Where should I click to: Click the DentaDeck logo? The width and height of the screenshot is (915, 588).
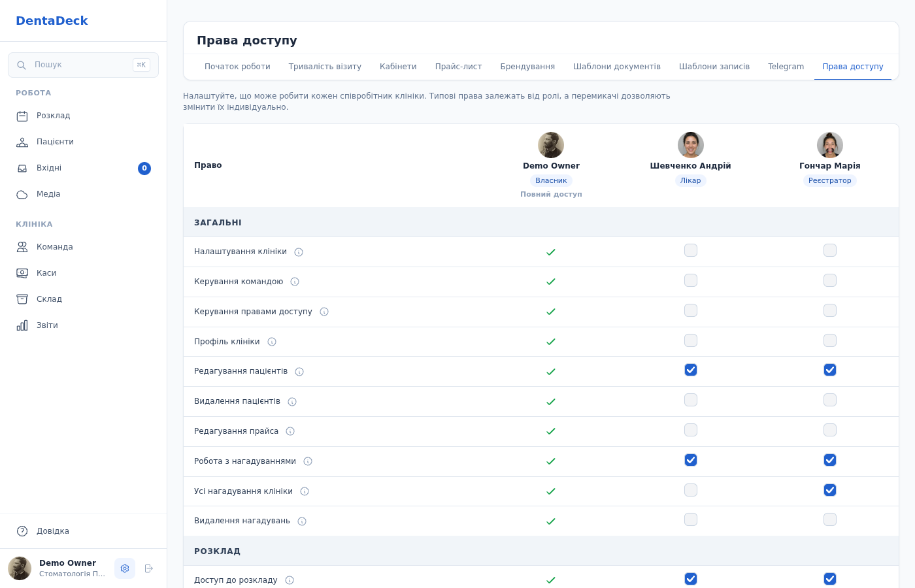pyautogui.click(x=52, y=21)
